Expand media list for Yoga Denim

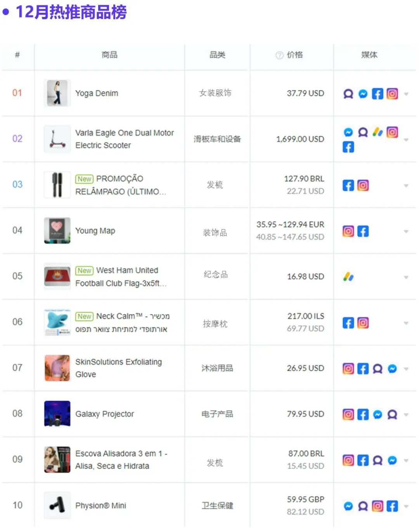406,94
